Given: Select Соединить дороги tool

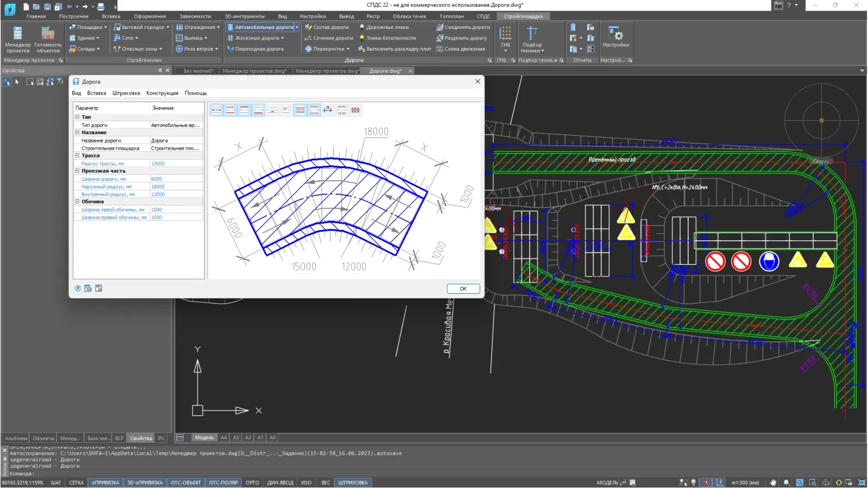Looking at the screenshot, I should [463, 27].
